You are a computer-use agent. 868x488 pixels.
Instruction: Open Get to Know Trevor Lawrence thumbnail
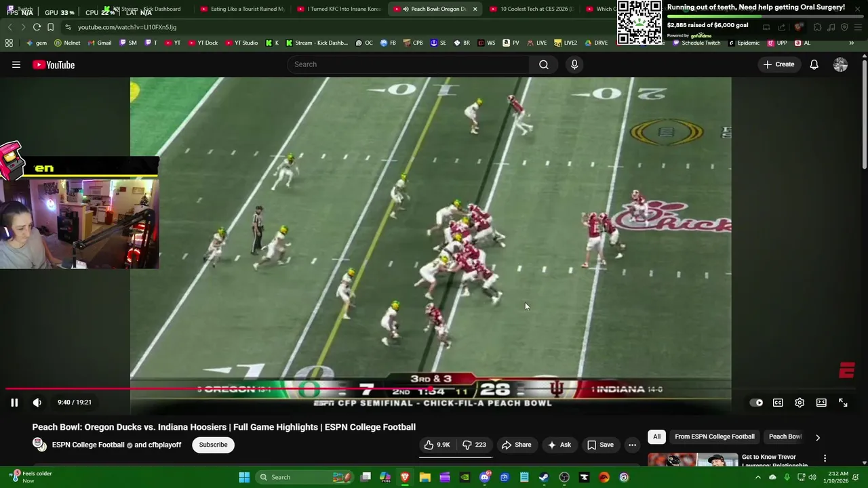pyautogui.click(x=692, y=460)
